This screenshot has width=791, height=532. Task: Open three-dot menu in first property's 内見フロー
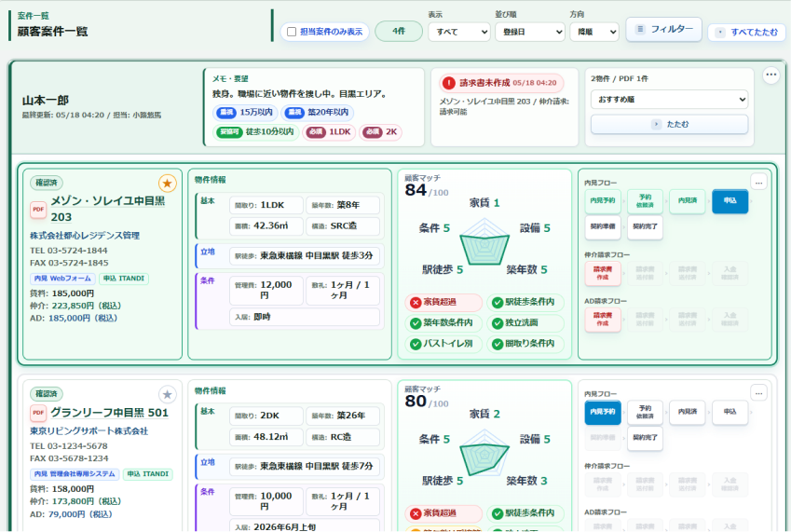click(x=758, y=183)
